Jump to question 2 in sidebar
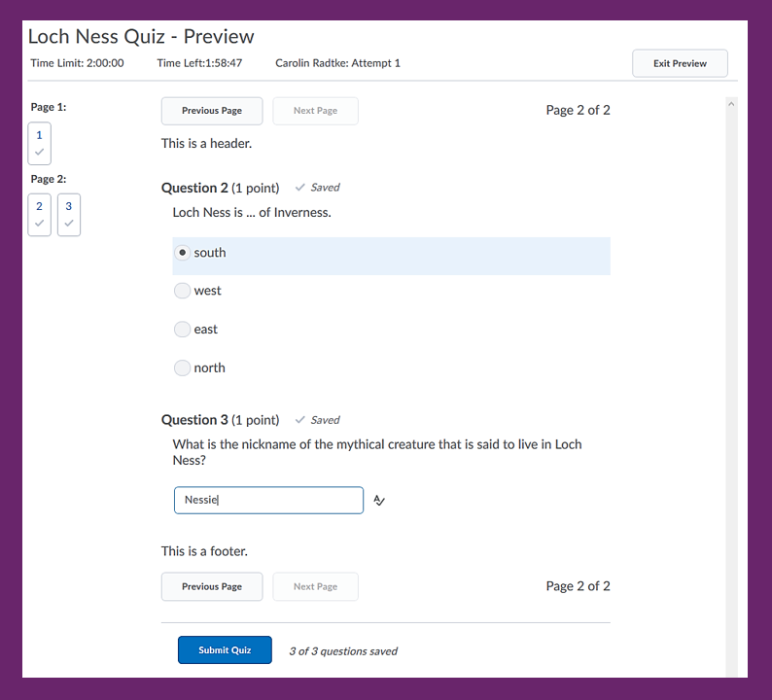 [40, 215]
